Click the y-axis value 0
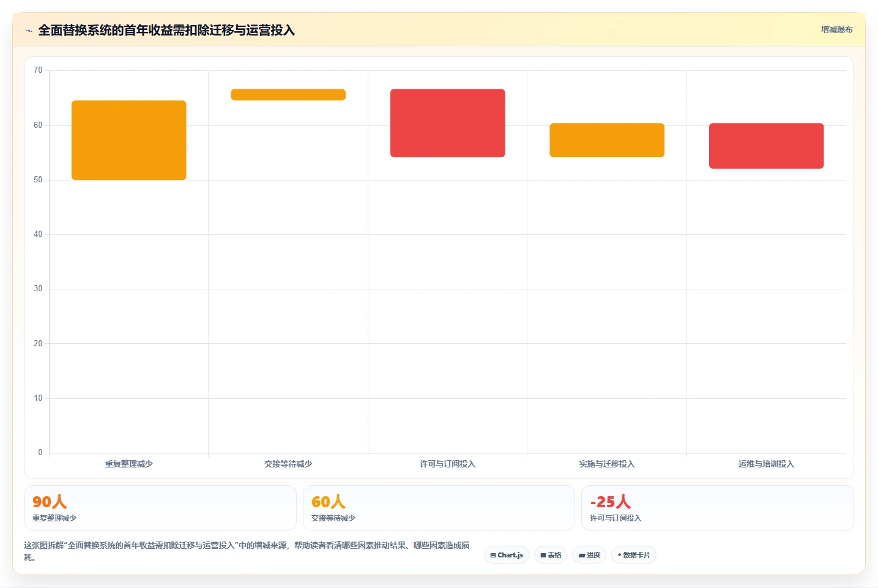878x588 pixels. pyautogui.click(x=40, y=453)
